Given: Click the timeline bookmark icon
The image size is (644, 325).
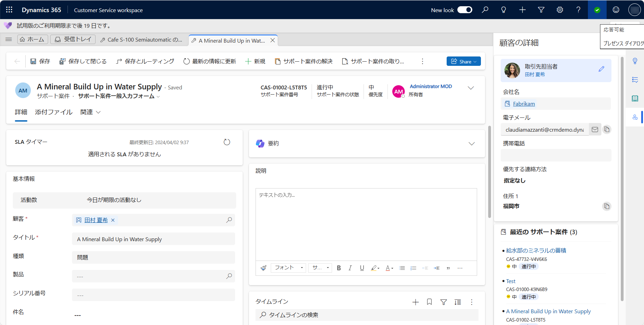Looking at the screenshot, I should tap(429, 302).
